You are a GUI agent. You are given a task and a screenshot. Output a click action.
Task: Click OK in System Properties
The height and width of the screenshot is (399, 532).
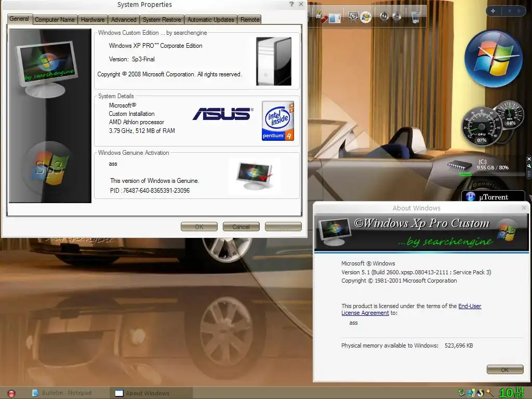pos(199,227)
